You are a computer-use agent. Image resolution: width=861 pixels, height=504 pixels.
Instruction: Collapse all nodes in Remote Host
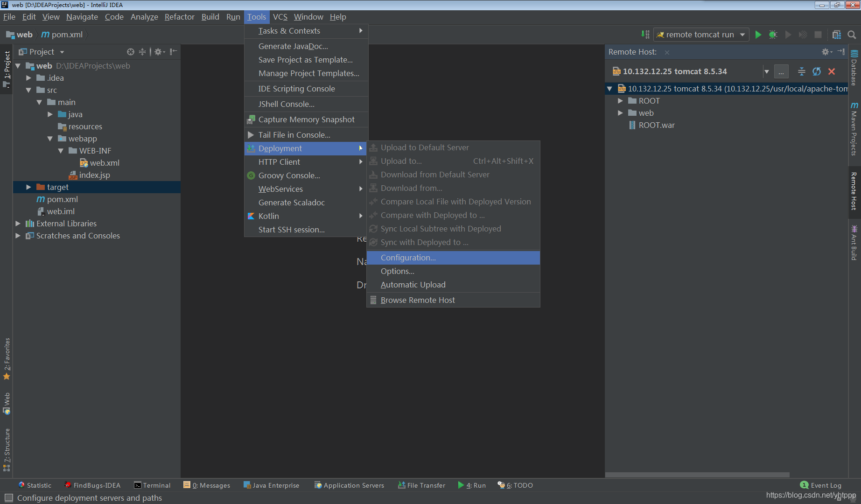point(802,71)
